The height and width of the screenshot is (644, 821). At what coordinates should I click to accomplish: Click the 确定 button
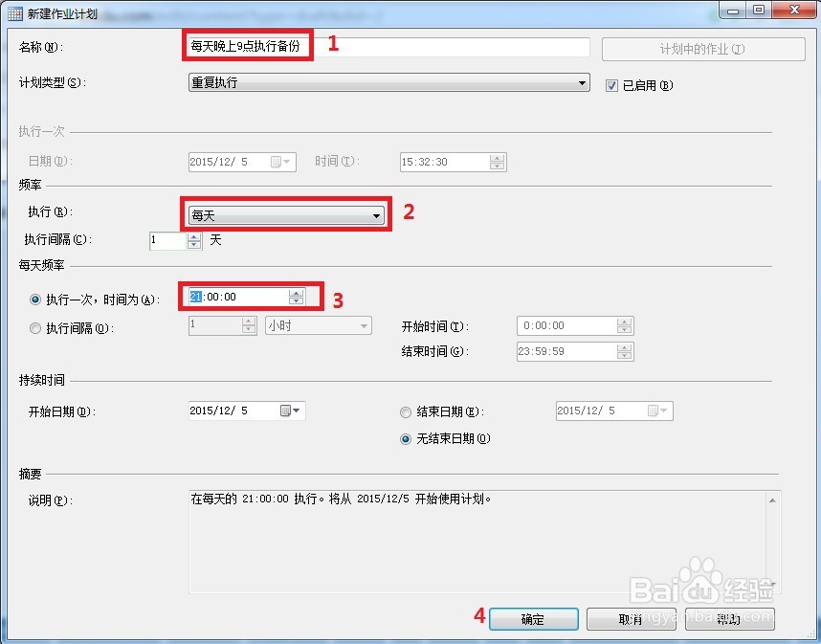pyautogui.click(x=533, y=618)
